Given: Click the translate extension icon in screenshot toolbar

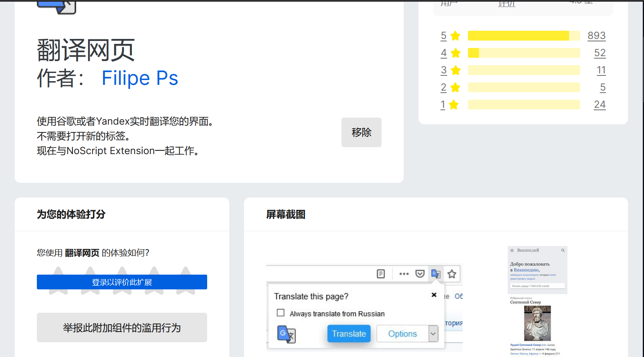Looking at the screenshot, I should pos(436,274).
